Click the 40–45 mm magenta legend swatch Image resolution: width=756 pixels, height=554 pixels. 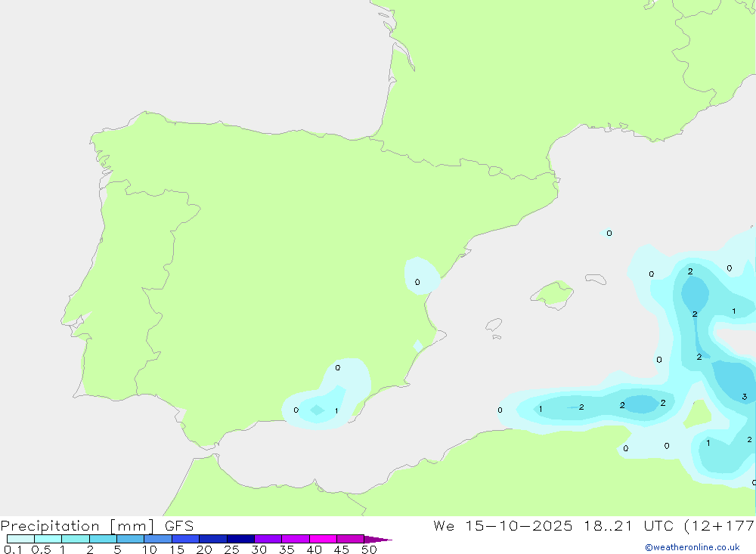click(x=323, y=539)
